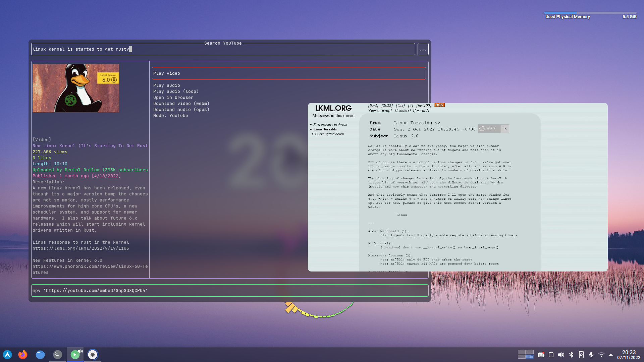Click the Search YouTube input field
The height and width of the screenshot is (362, 644).
(x=223, y=49)
